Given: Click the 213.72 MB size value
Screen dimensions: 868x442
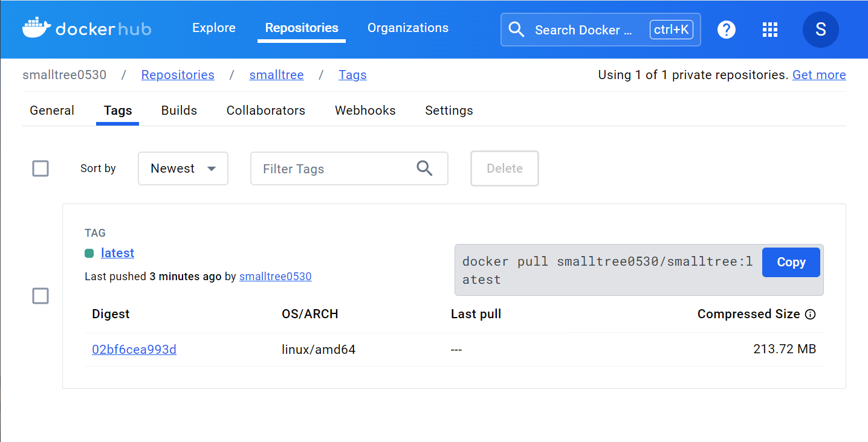Looking at the screenshot, I should 785,349.
